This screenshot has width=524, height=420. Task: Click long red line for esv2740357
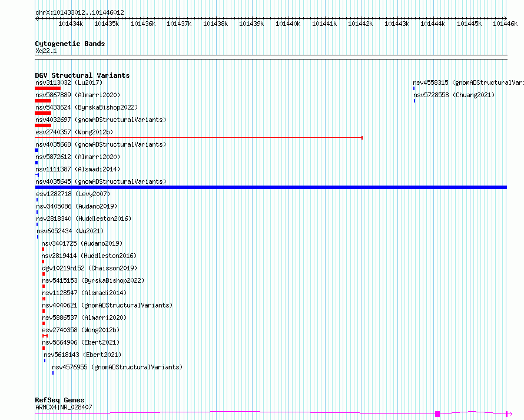click(x=199, y=138)
